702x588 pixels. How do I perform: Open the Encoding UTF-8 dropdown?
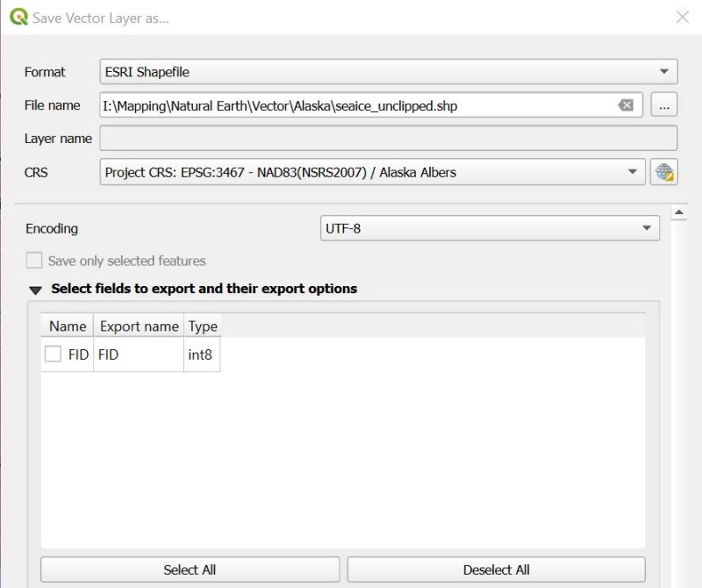(490, 228)
